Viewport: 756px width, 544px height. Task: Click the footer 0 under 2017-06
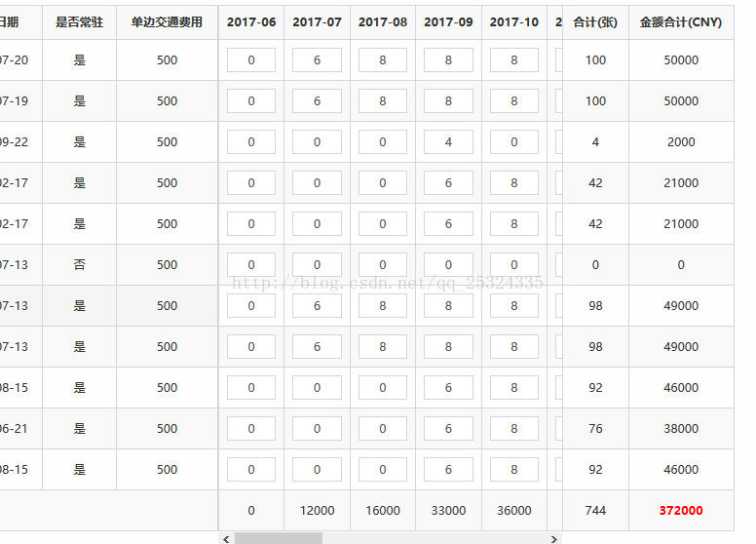pos(251,511)
